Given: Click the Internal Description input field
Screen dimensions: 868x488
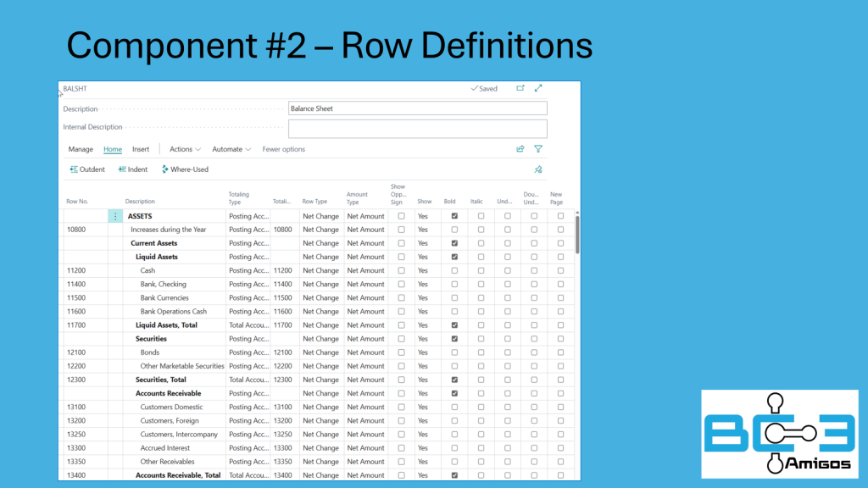Looking at the screenshot, I should coord(417,128).
